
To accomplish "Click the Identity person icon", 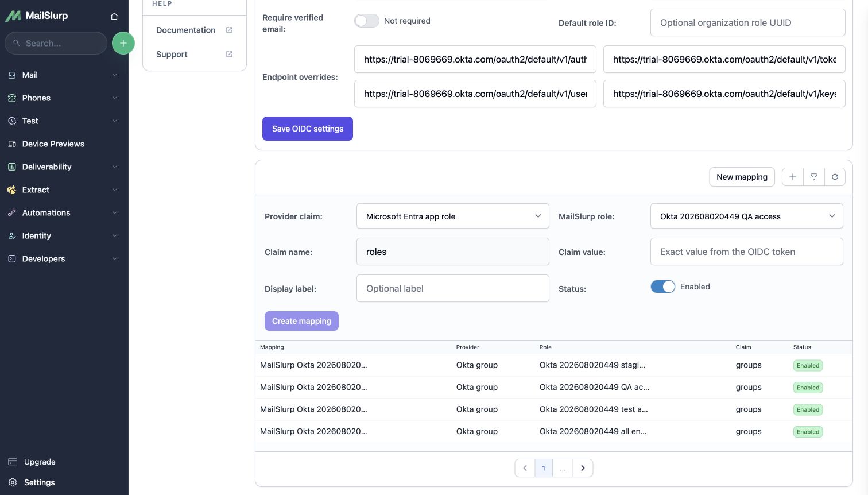I will [x=12, y=235].
